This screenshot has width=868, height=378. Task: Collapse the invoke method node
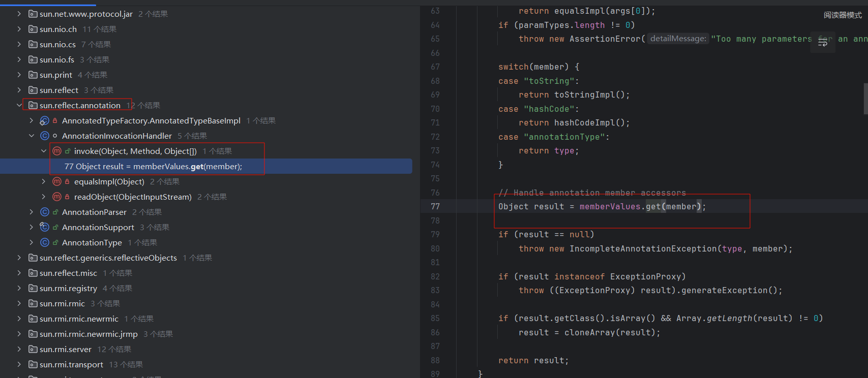pyautogui.click(x=44, y=151)
